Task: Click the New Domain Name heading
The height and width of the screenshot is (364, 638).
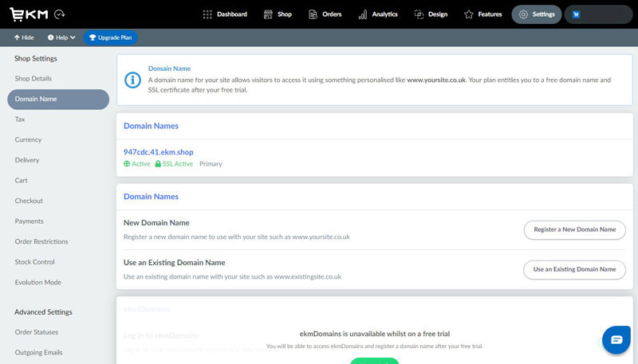Action: click(156, 223)
